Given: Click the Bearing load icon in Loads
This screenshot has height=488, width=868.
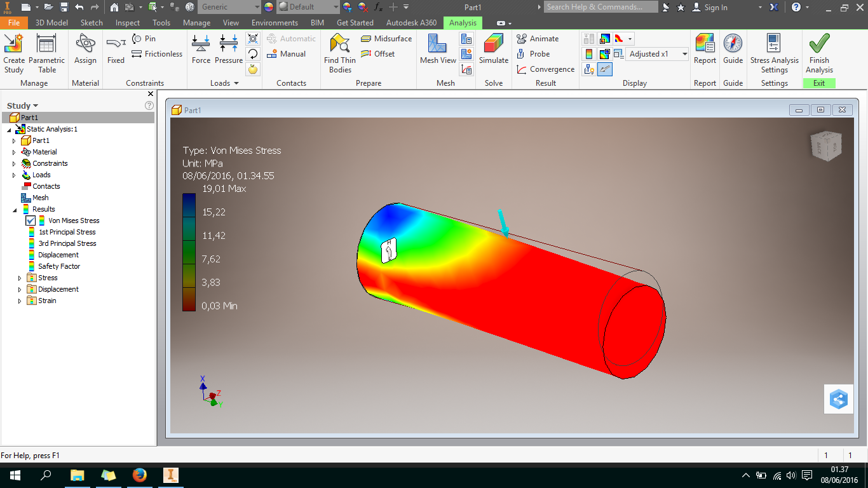Looking at the screenshot, I should 253,39.
